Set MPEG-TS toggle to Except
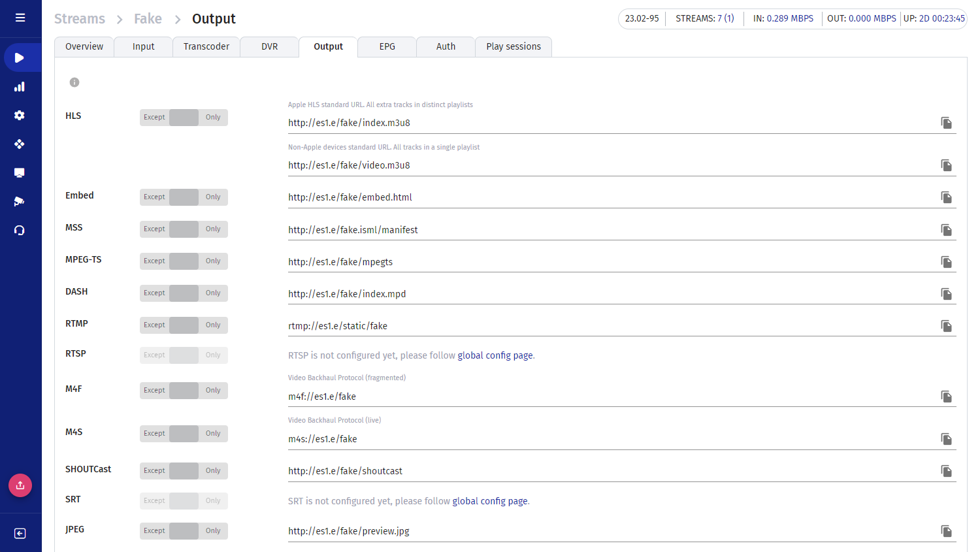 [x=154, y=261]
